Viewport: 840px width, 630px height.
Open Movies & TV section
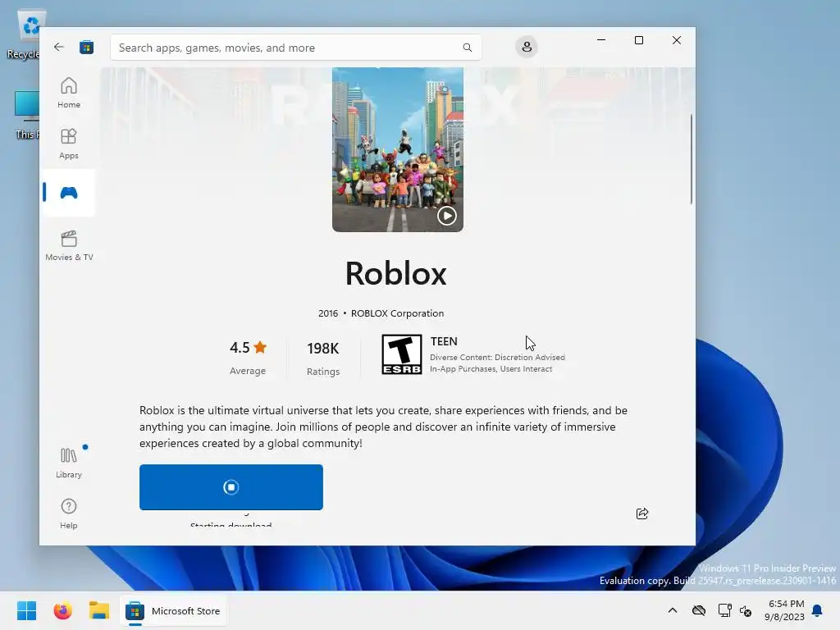pyautogui.click(x=69, y=245)
